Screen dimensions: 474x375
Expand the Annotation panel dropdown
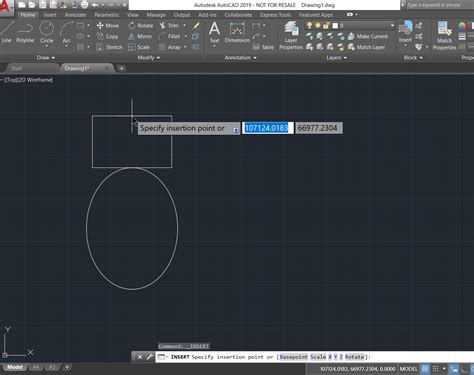240,58
